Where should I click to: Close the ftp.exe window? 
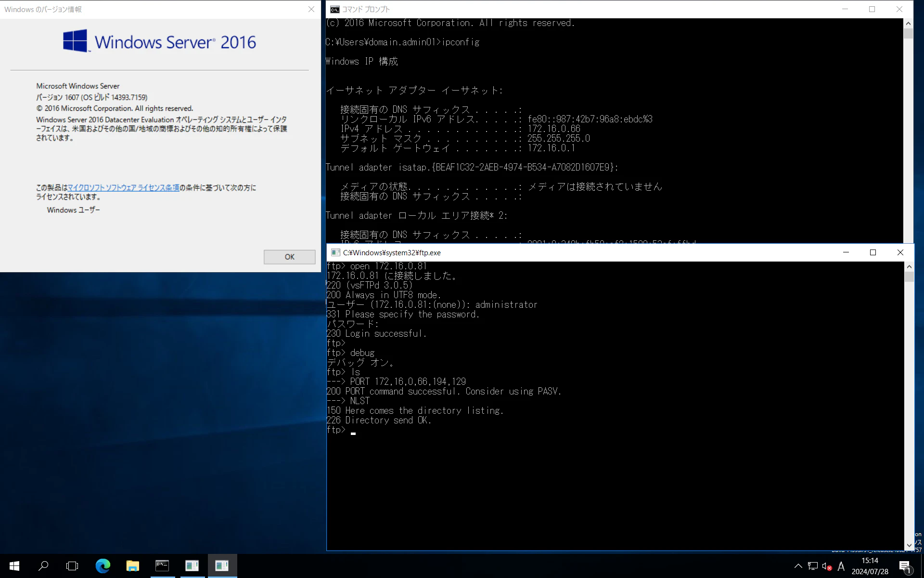(x=900, y=252)
